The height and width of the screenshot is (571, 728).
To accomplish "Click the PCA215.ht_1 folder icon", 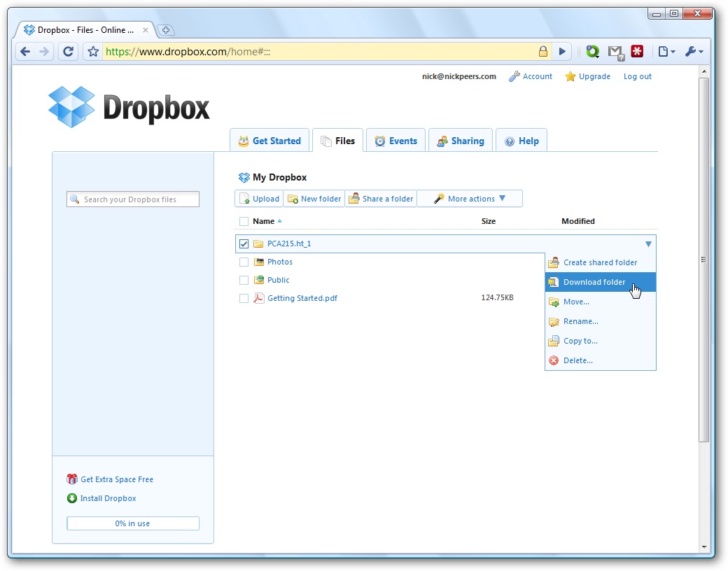I will click(x=258, y=244).
